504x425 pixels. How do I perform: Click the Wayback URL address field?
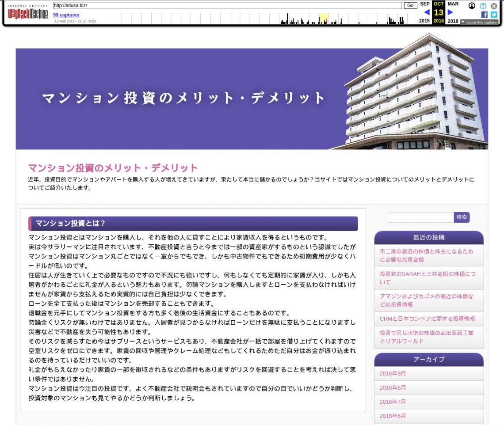tap(227, 5)
